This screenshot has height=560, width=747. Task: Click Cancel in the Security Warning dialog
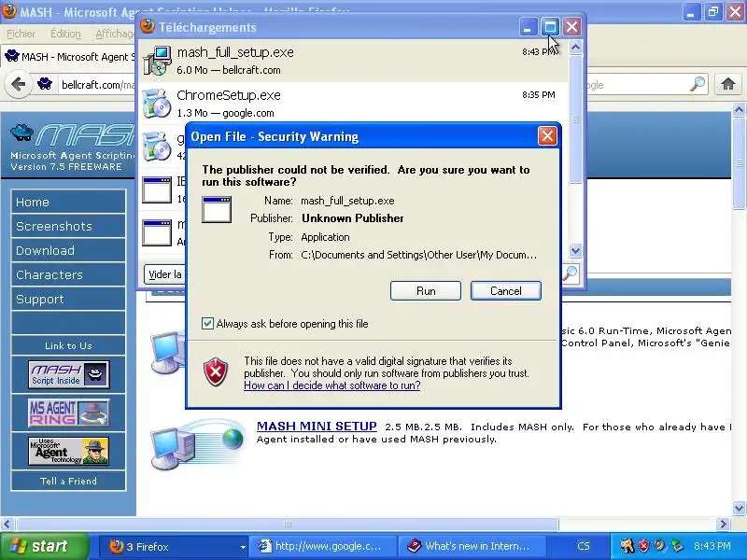505,291
